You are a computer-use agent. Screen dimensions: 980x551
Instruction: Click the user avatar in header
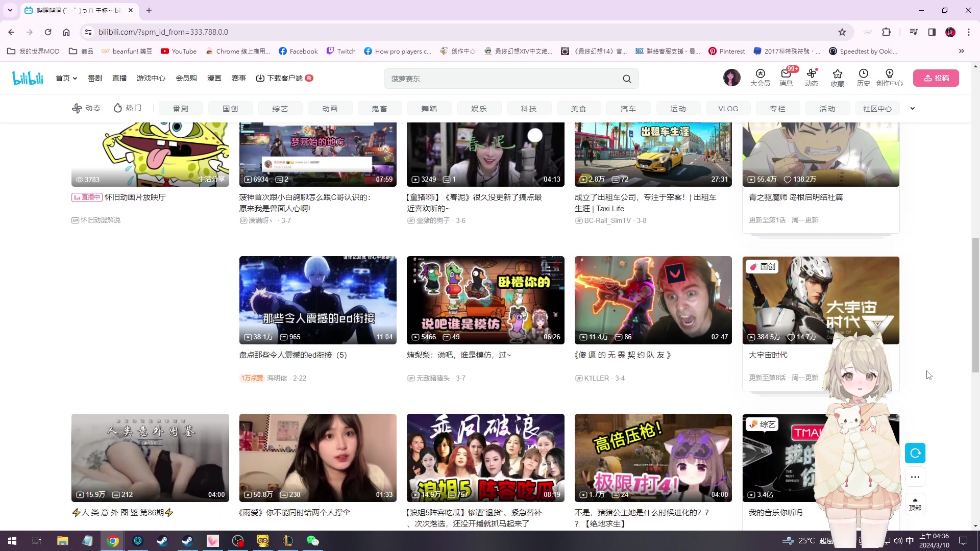pyautogui.click(x=731, y=78)
